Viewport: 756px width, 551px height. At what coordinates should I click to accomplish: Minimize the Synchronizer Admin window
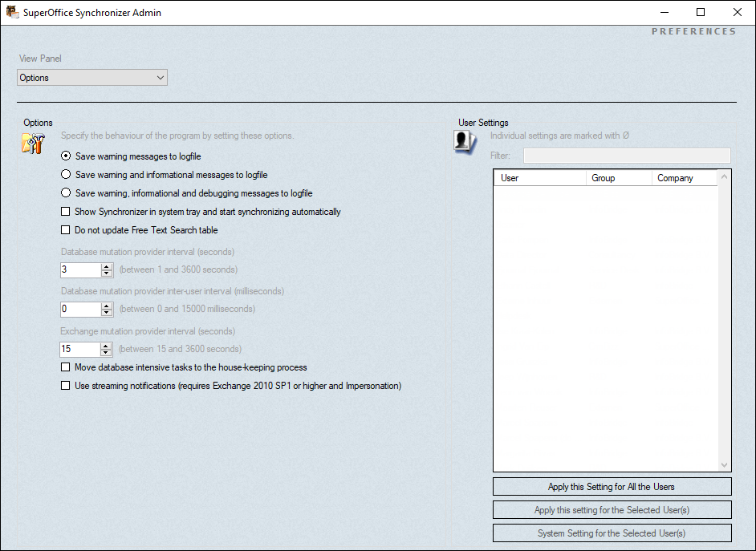665,13
